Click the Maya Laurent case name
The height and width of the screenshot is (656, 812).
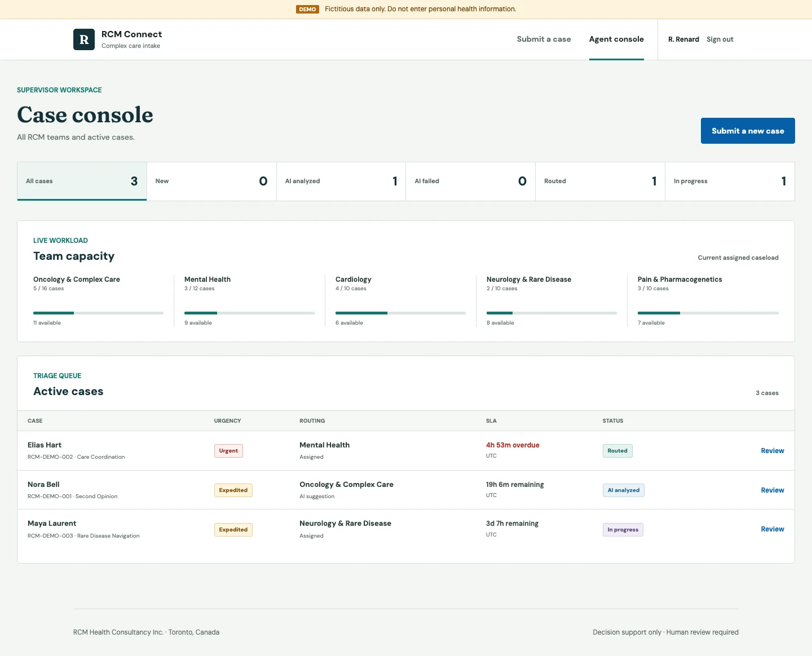[52, 524]
